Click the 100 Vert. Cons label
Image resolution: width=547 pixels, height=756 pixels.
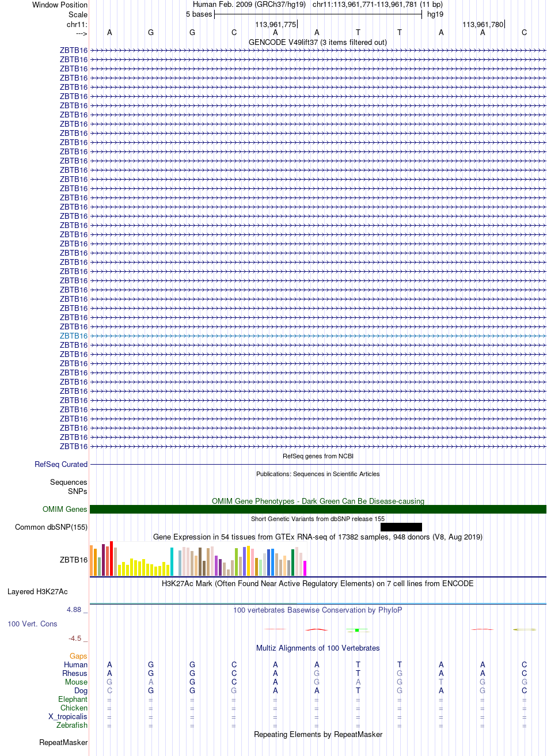(32, 624)
